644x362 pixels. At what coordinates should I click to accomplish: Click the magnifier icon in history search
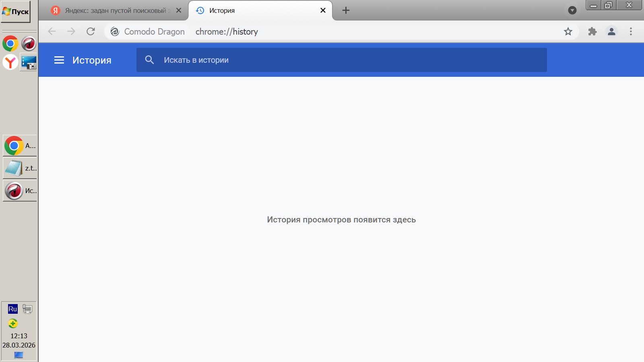tap(149, 60)
